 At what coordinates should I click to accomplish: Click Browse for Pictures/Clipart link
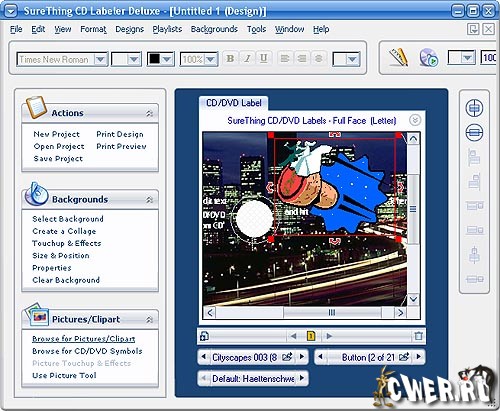pyautogui.click(x=83, y=339)
